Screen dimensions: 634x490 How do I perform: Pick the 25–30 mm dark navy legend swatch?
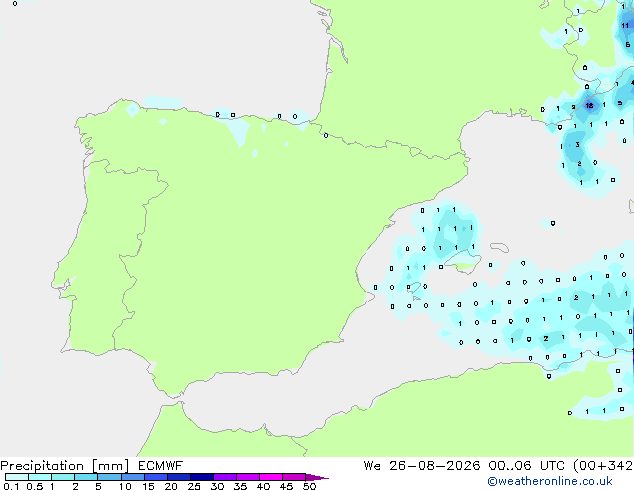pos(202,477)
